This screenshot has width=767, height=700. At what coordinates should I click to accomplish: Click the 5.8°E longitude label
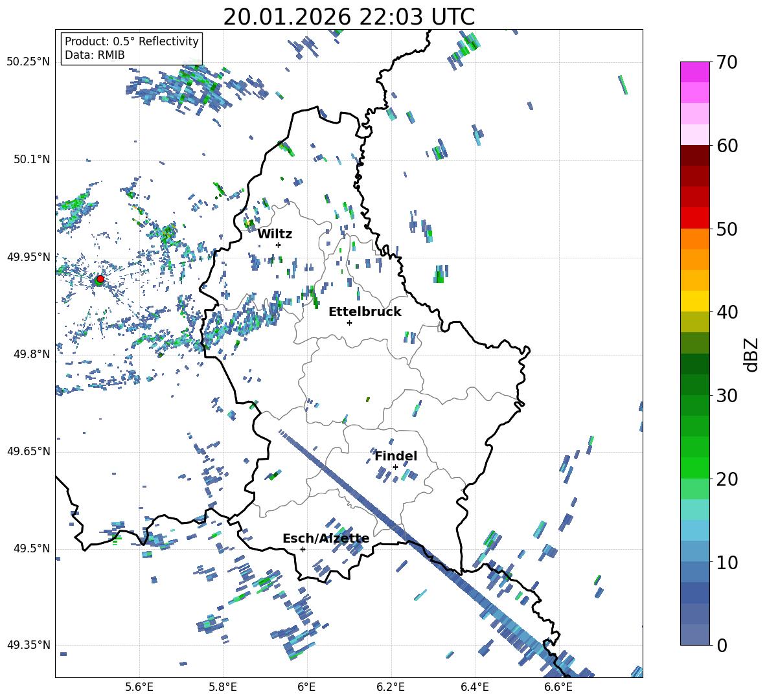point(223,687)
